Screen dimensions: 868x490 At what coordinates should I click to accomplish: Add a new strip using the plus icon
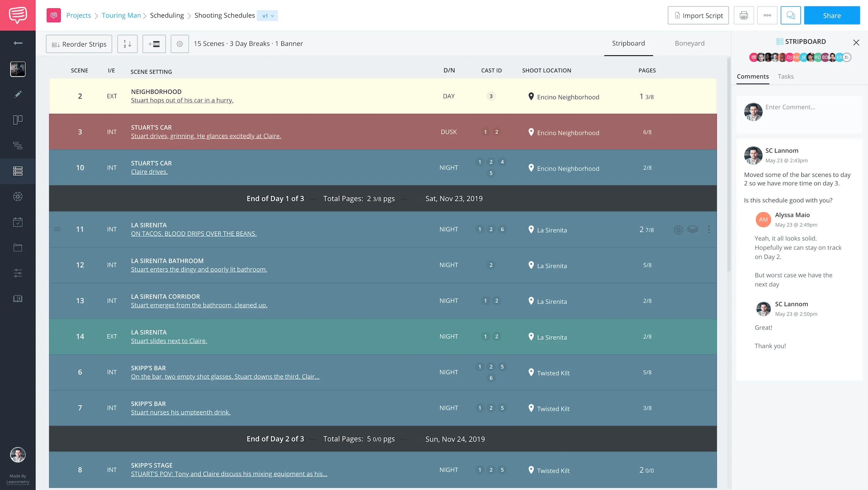tap(154, 44)
